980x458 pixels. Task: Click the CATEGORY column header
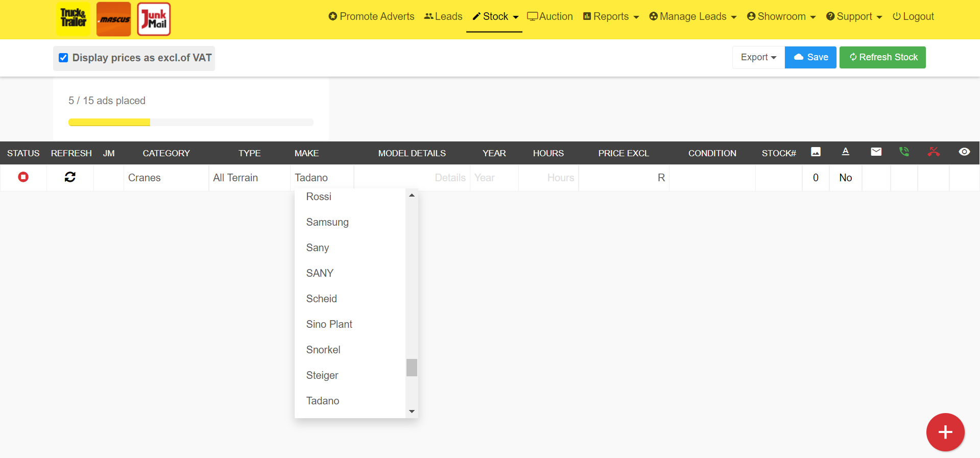[x=166, y=153]
